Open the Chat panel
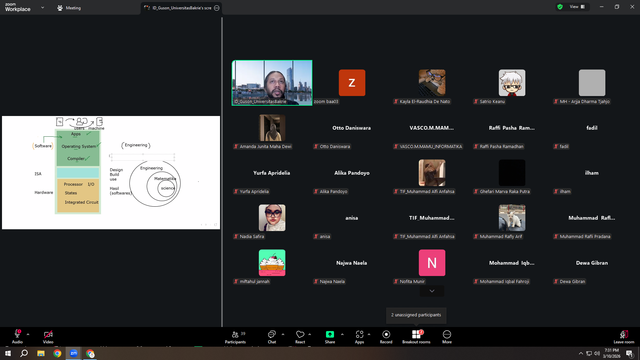The height and width of the screenshot is (360, 640). 272,337
